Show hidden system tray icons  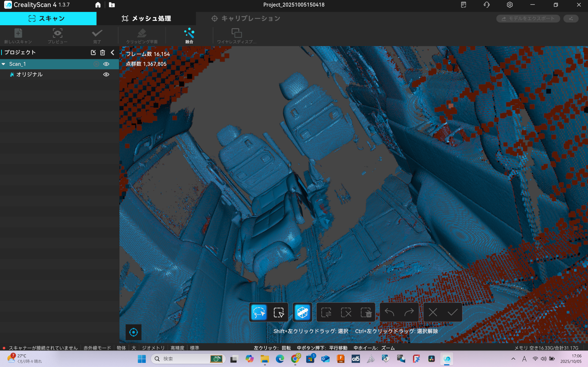click(x=513, y=359)
